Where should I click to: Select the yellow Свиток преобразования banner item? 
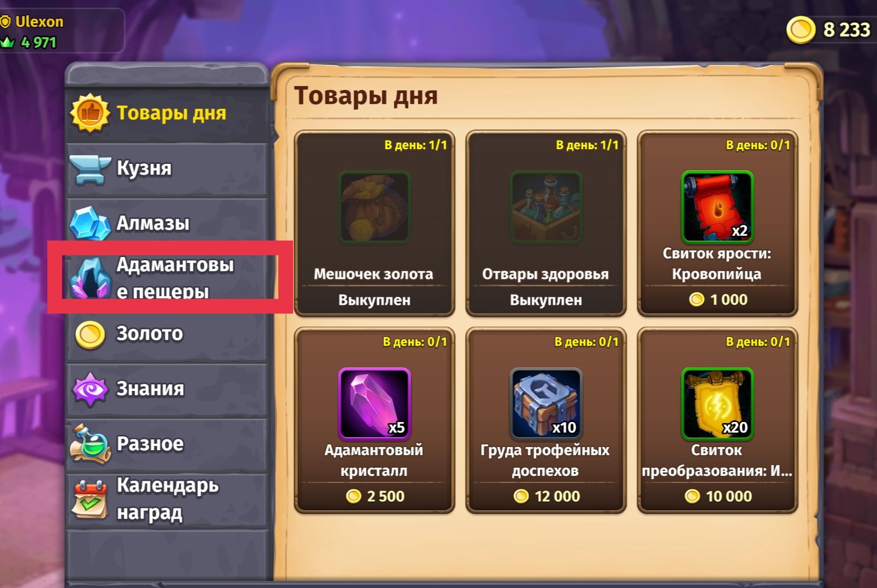(717, 403)
